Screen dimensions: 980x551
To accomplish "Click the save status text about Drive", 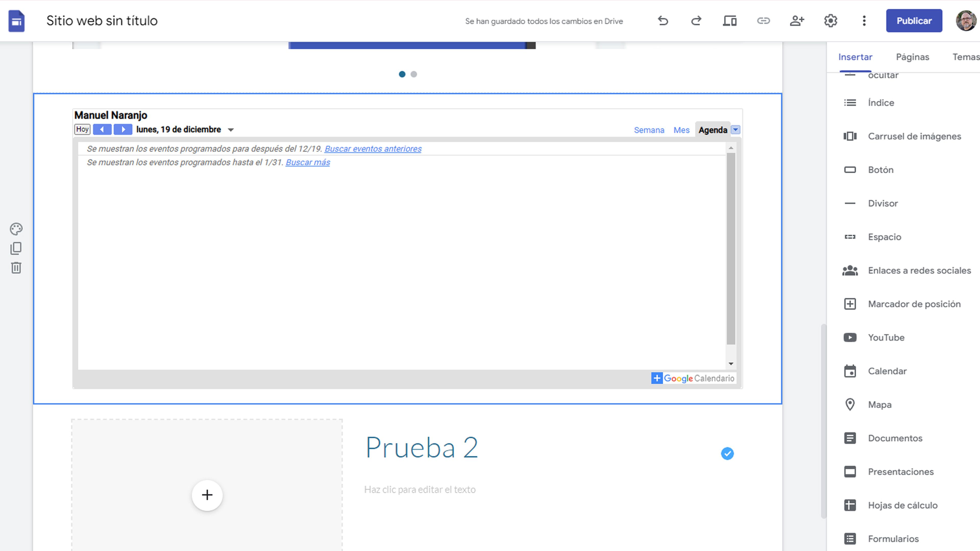I will click(x=544, y=21).
